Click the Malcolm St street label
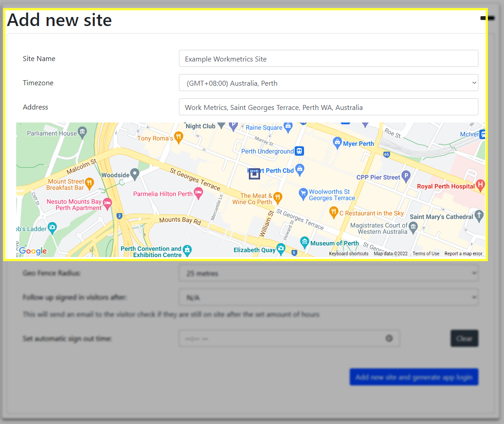The height and width of the screenshot is (424, 504). [81, 166]
